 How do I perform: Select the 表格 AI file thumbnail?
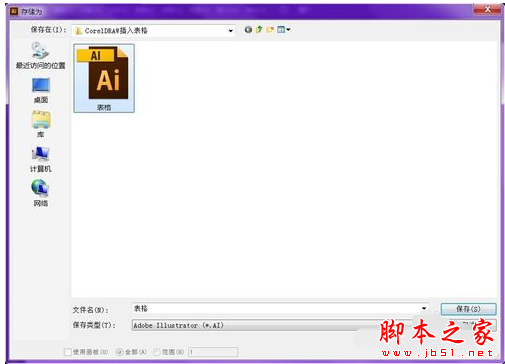click(104, 78)
